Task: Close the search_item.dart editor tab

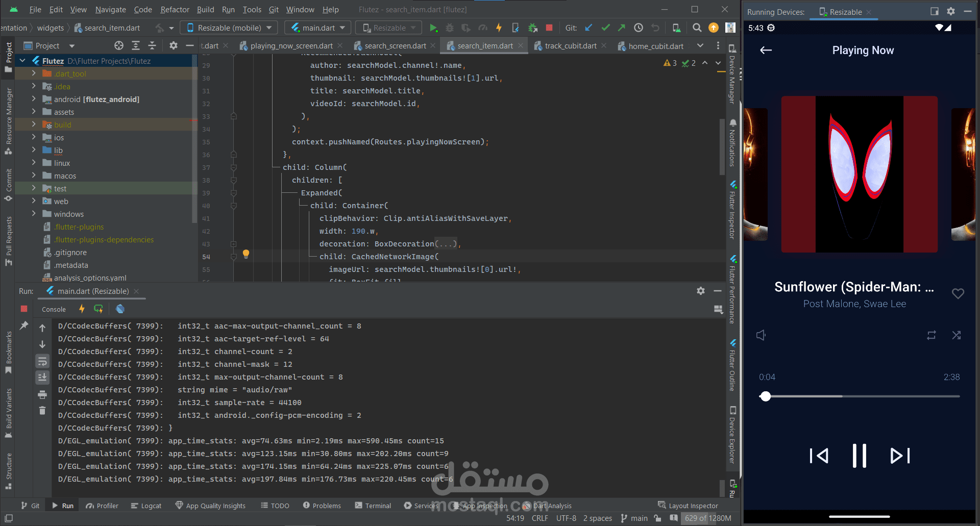Action: point(521,46)
